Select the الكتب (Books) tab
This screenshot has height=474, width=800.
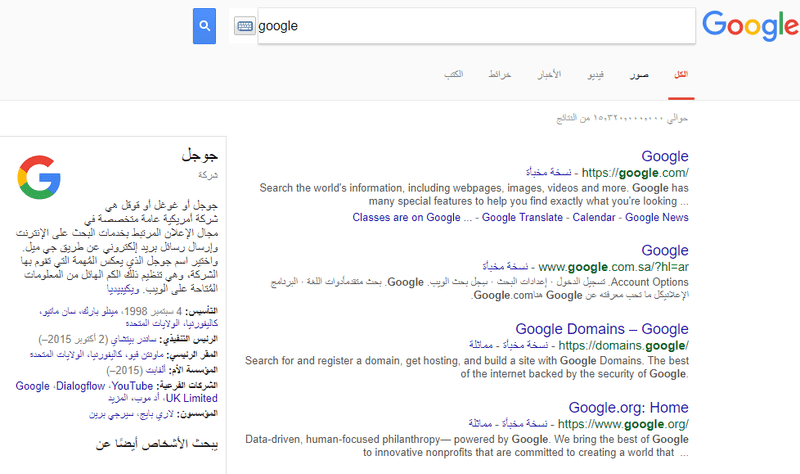[453, 76]
